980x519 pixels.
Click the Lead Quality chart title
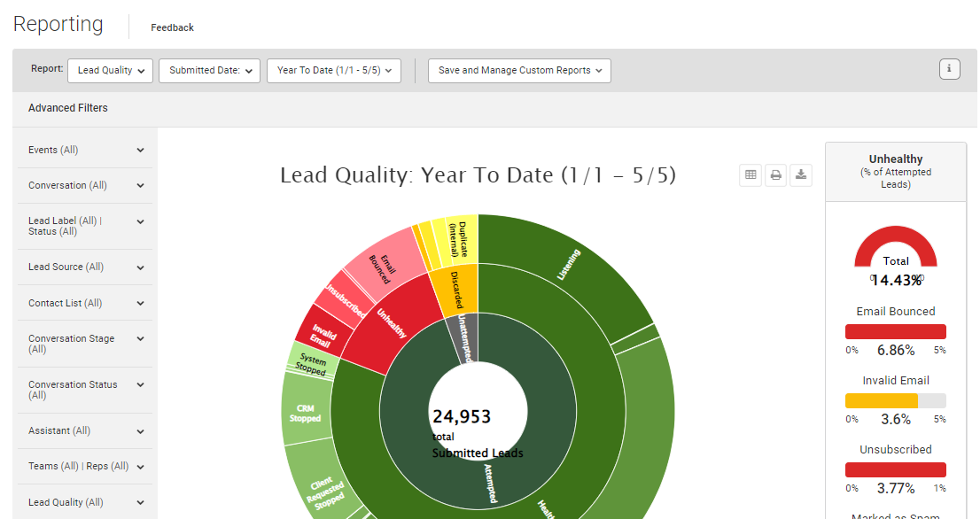[x=478, y=174]
